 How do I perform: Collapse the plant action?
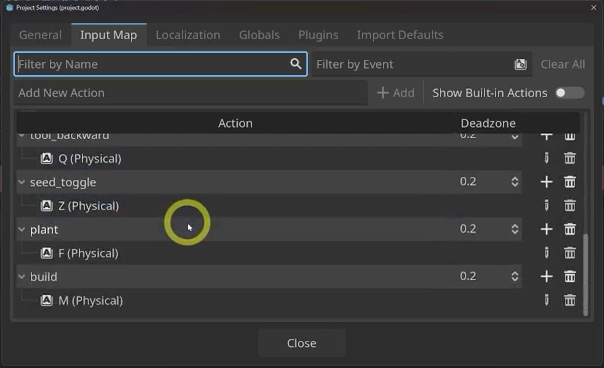pyautogui.click(x=22, y=229)
